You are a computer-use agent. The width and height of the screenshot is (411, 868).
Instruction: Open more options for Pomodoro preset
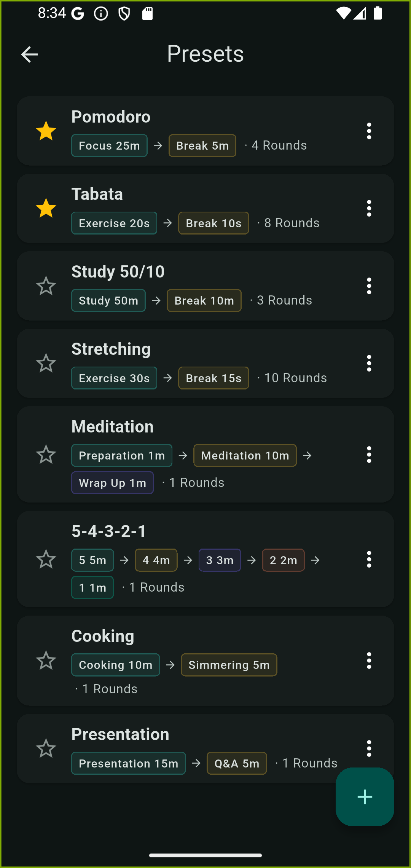(x=369, y=131)
